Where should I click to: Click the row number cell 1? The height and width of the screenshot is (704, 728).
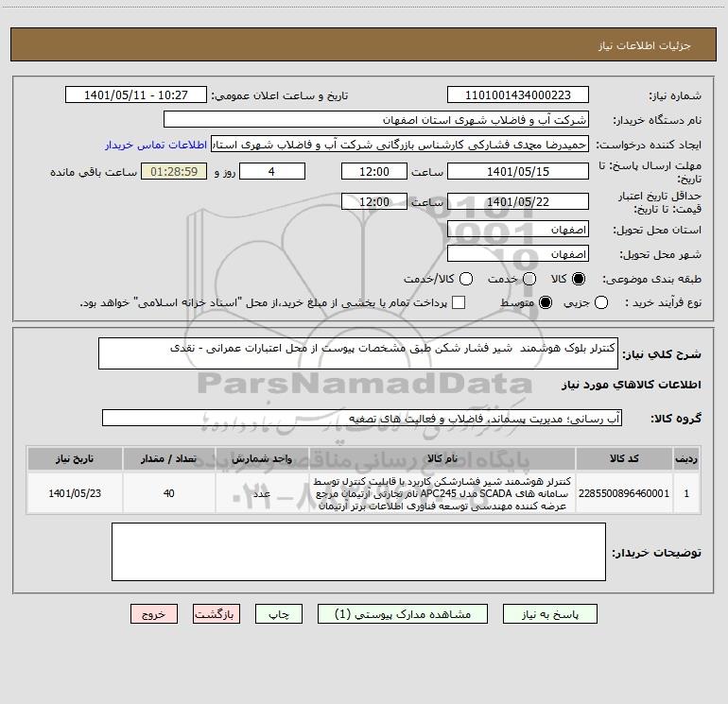point(686,493)
